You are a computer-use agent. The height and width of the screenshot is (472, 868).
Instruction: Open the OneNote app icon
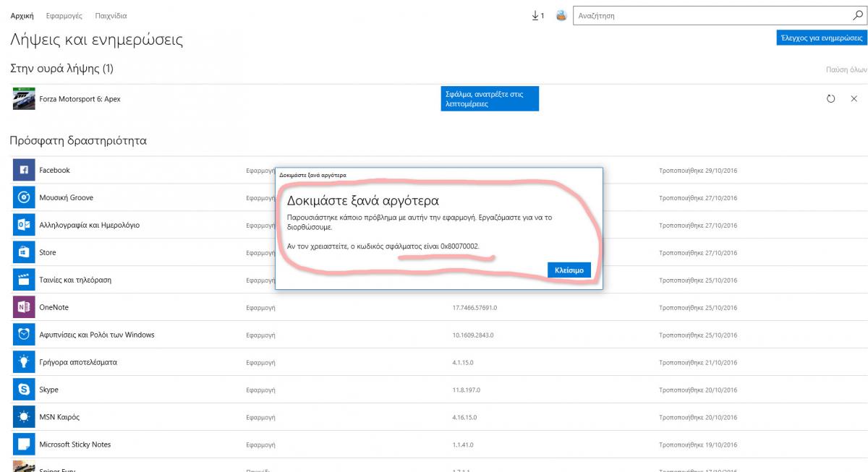pos(24,308)
